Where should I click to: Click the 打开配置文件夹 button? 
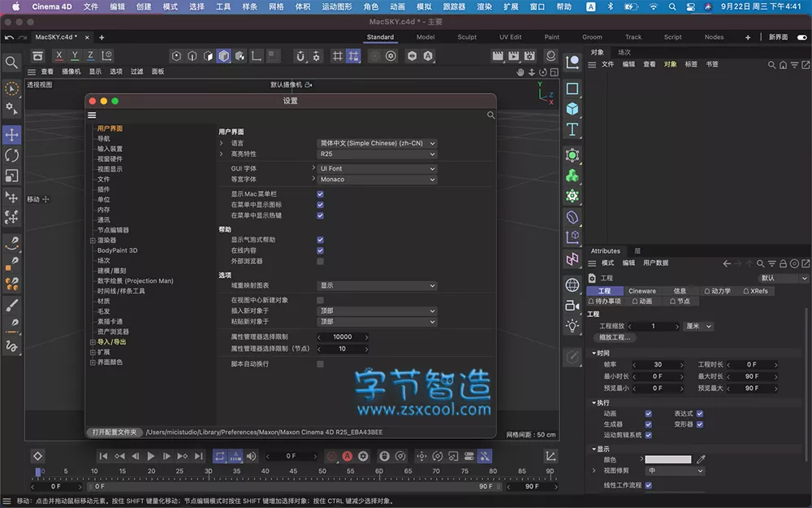click(x=114, y=432)
